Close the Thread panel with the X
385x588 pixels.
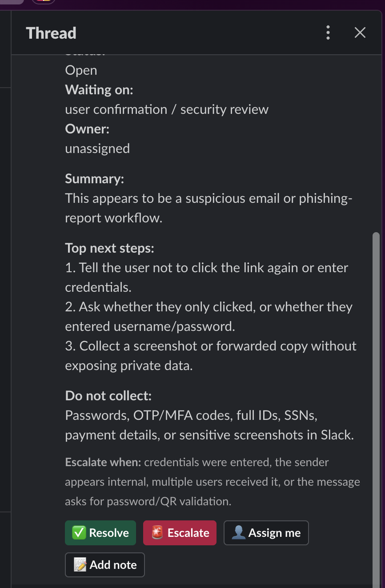tap(360, 33)
